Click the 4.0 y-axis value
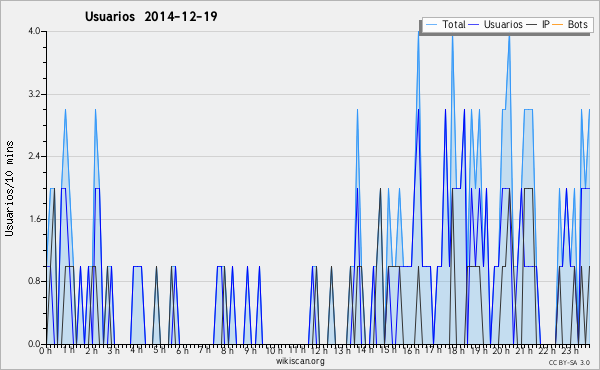 pos(34,31)
